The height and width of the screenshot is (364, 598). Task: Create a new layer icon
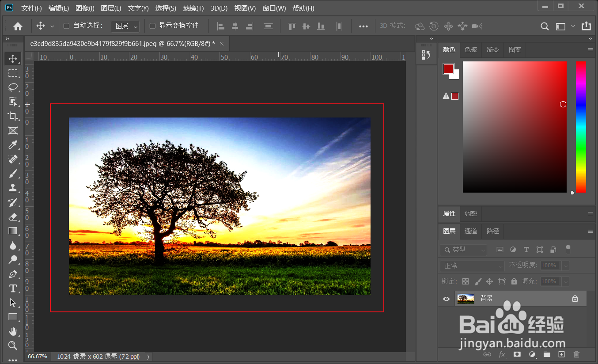click(561, 354)
